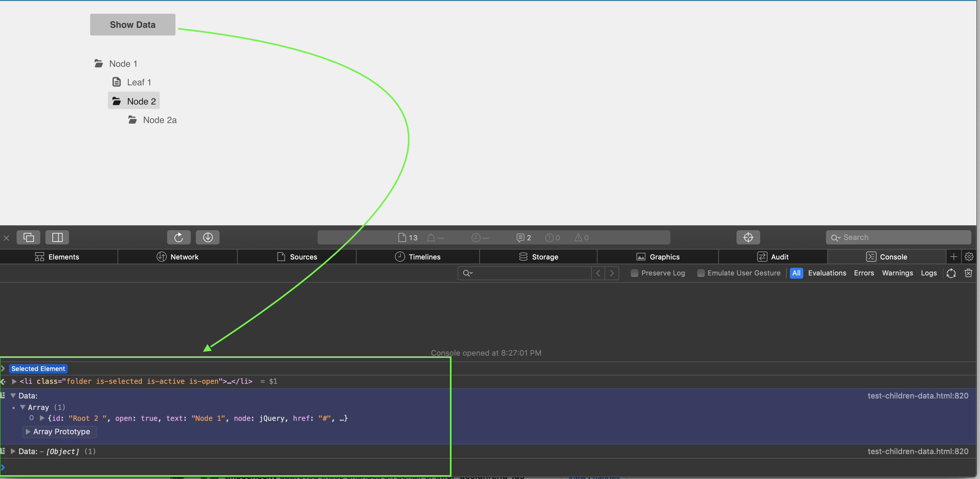Click the download web archive icon
980x479 pixels.
(x=208, y=237)
